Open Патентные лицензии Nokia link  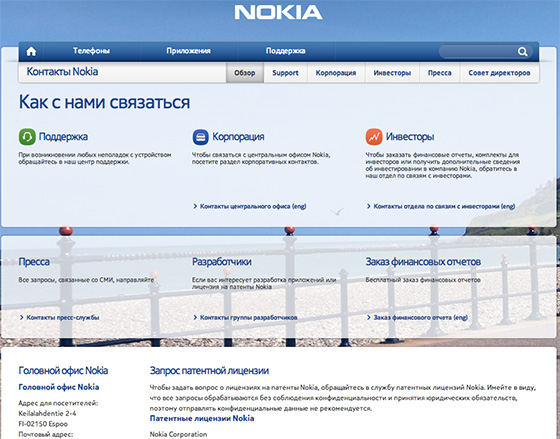pyautogui.click(x=202, y=418)
